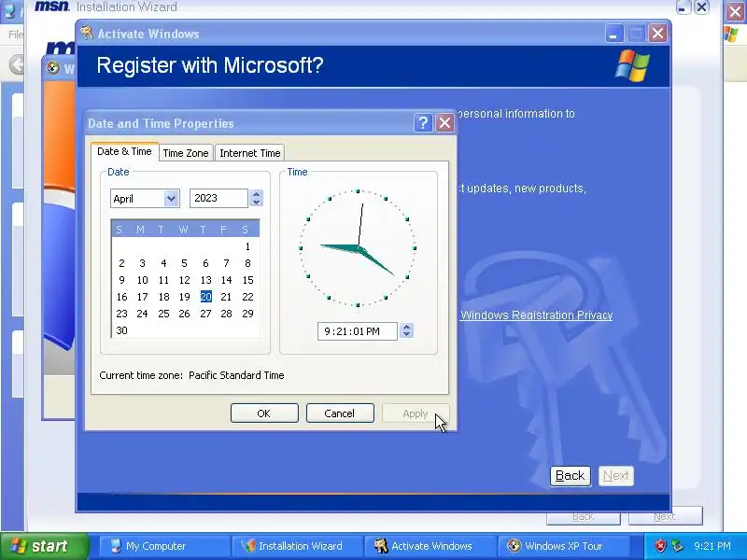Select April 27 in the calendar
Screen dimensions: 747x560
205,314
